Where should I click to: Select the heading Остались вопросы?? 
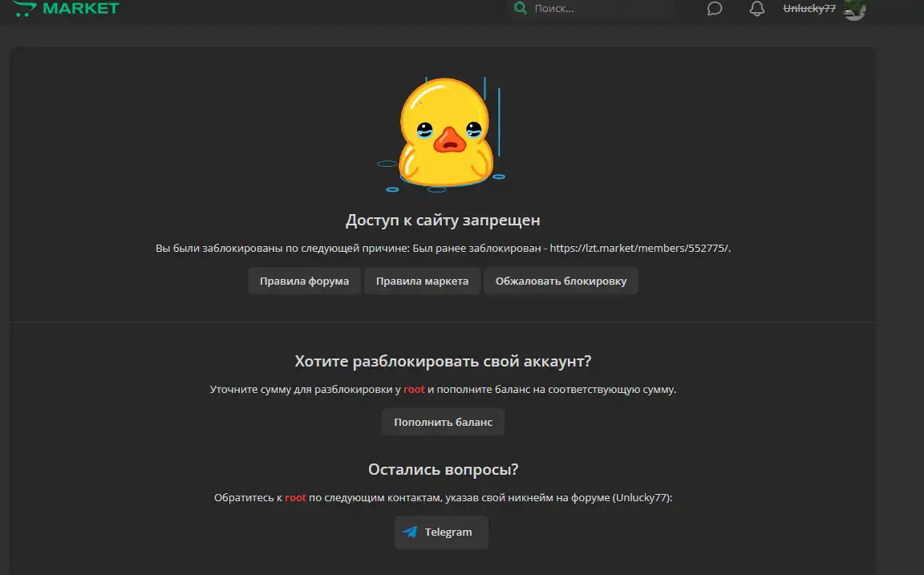point(443,470)
